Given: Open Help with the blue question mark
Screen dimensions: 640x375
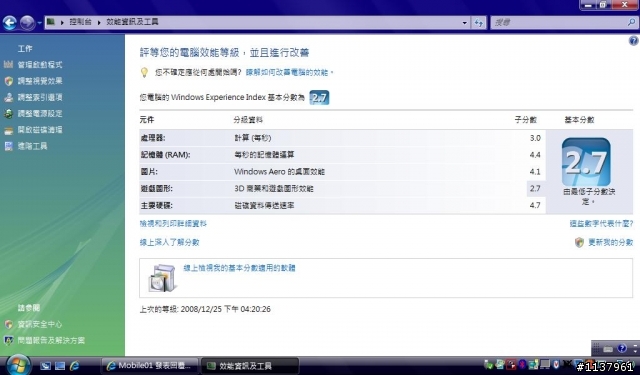Looking at the screenshot, I should coord(633,40).
